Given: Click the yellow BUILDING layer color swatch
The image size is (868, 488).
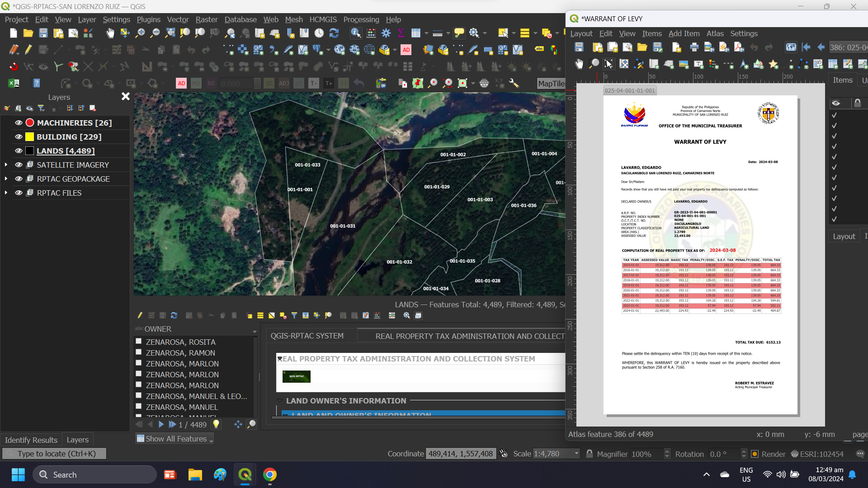Looking at the screenshot, I should 29,136.
